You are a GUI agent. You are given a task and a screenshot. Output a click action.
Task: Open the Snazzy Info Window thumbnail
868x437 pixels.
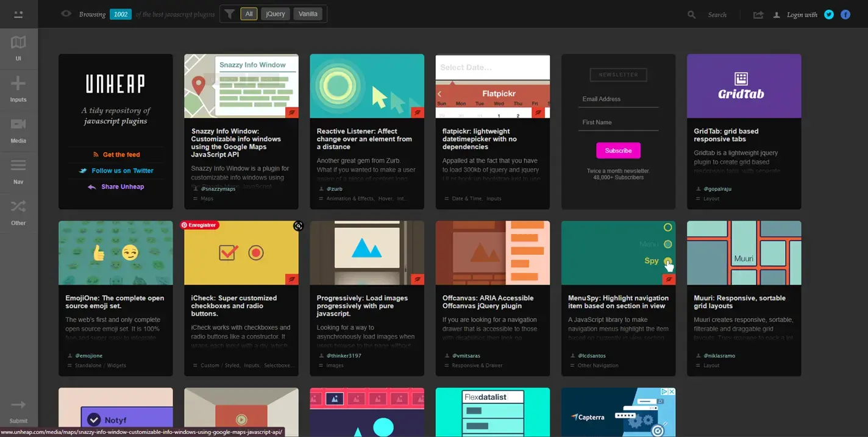pyautogui.click(x=241, y=86)
